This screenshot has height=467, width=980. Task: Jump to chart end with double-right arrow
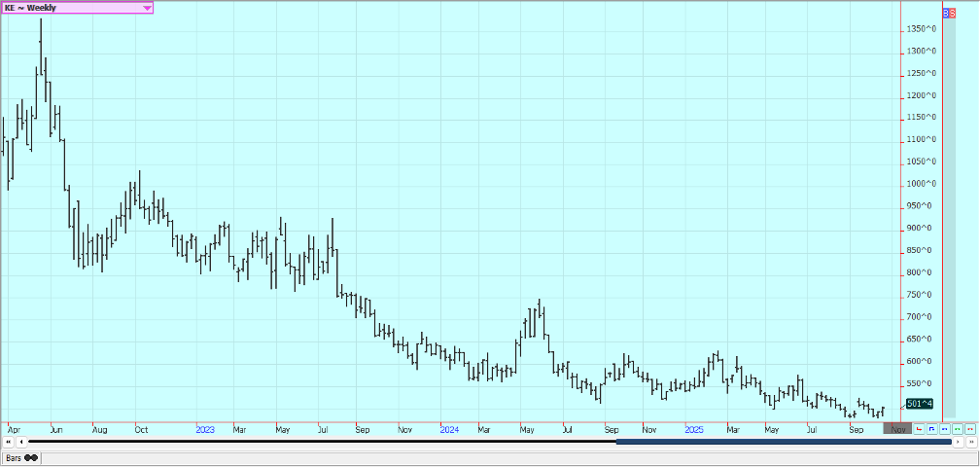[970, 442]
